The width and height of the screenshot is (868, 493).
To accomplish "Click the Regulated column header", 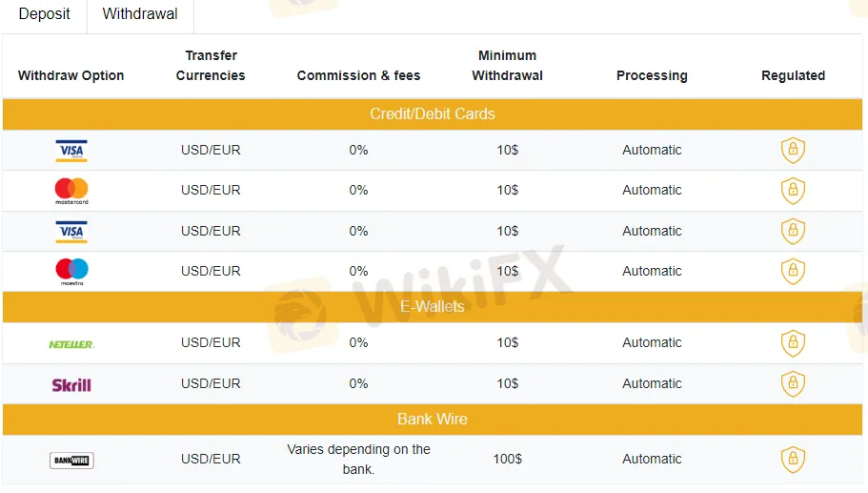I will [x=793, y=75].
